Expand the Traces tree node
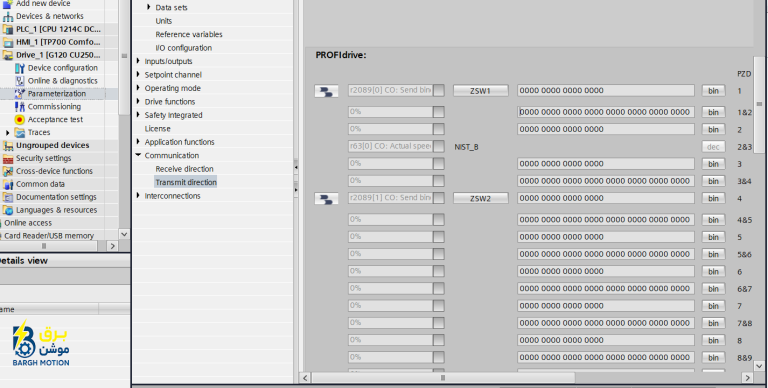 tap(7, 133)
